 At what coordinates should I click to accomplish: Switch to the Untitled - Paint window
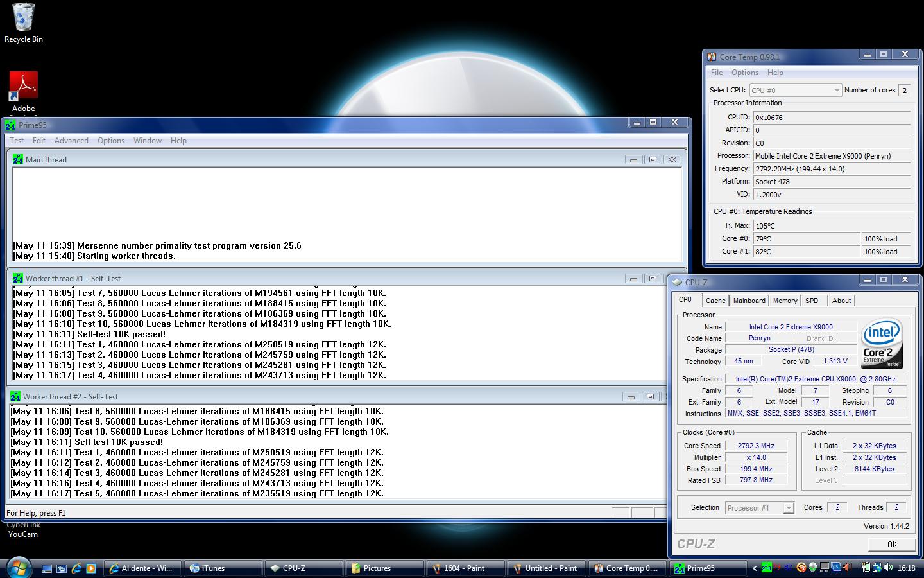tap(547, 568)
